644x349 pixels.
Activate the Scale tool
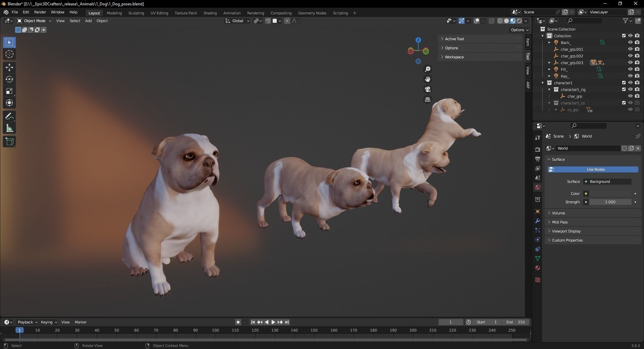coord(9,91)
